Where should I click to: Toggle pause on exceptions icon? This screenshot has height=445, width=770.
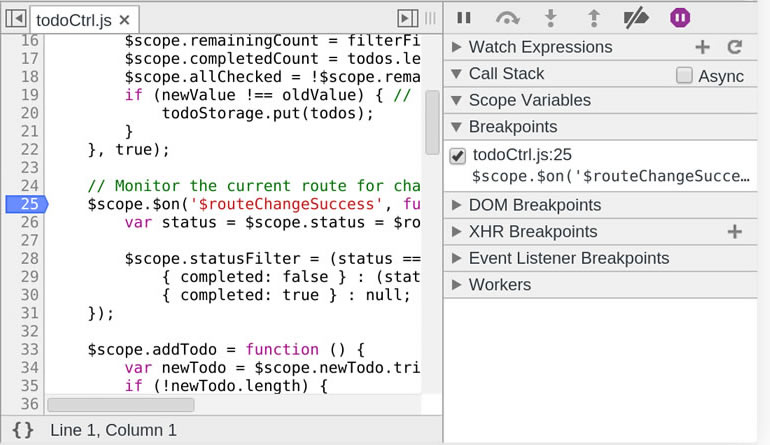click(x=680, y=17)
